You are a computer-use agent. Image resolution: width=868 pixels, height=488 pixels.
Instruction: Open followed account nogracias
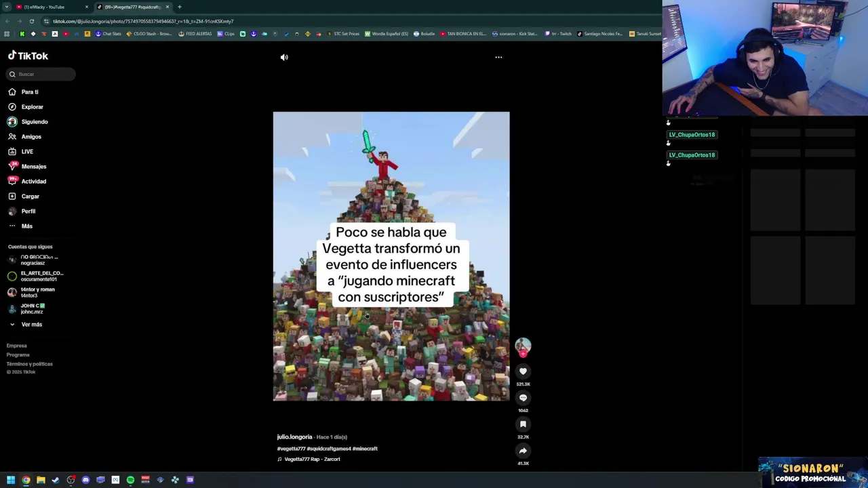click(33, 260)
